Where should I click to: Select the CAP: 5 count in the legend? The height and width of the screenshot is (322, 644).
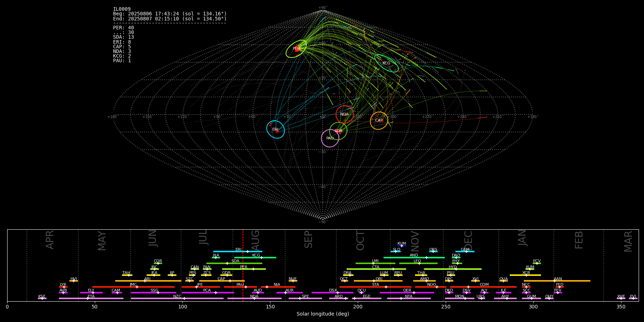pyautogui.click(x=122, y=47)
